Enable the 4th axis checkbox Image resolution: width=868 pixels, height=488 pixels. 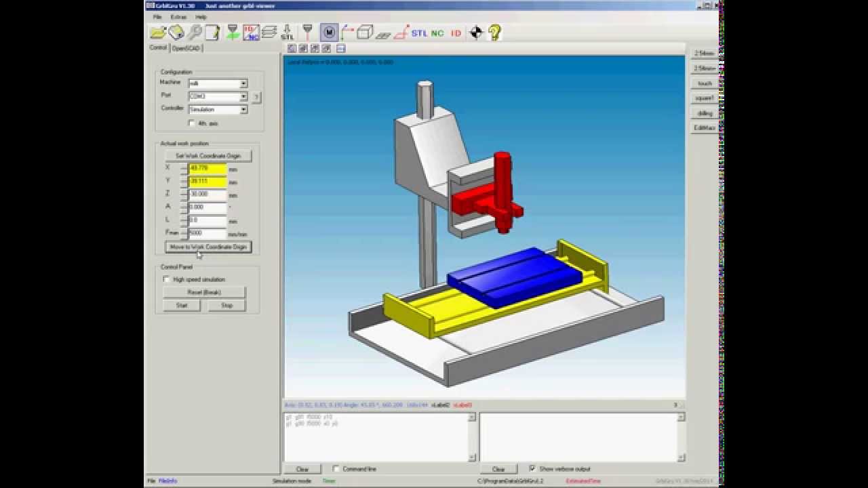(x=191, y=123)
